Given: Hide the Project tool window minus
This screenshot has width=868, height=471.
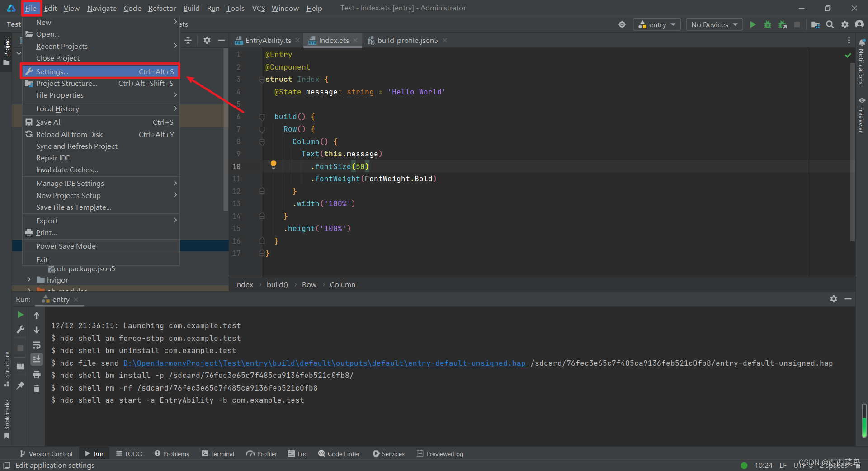Looking at the screenshot, I should tap(222, 40).
